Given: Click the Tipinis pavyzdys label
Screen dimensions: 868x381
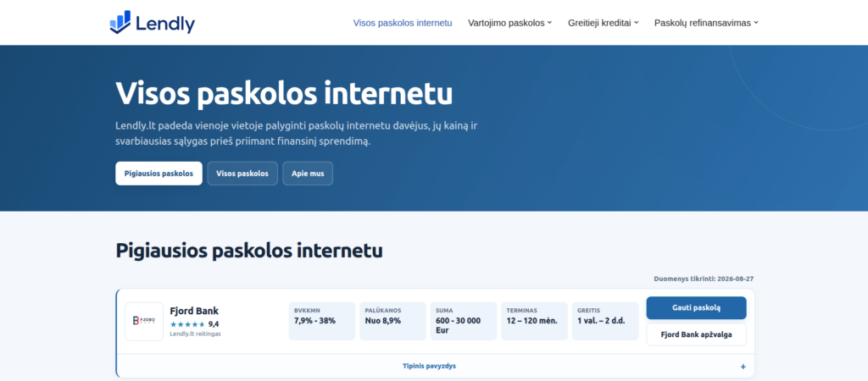Looking at the screenshot, I should pyautogui.click(x=430, y=366).
